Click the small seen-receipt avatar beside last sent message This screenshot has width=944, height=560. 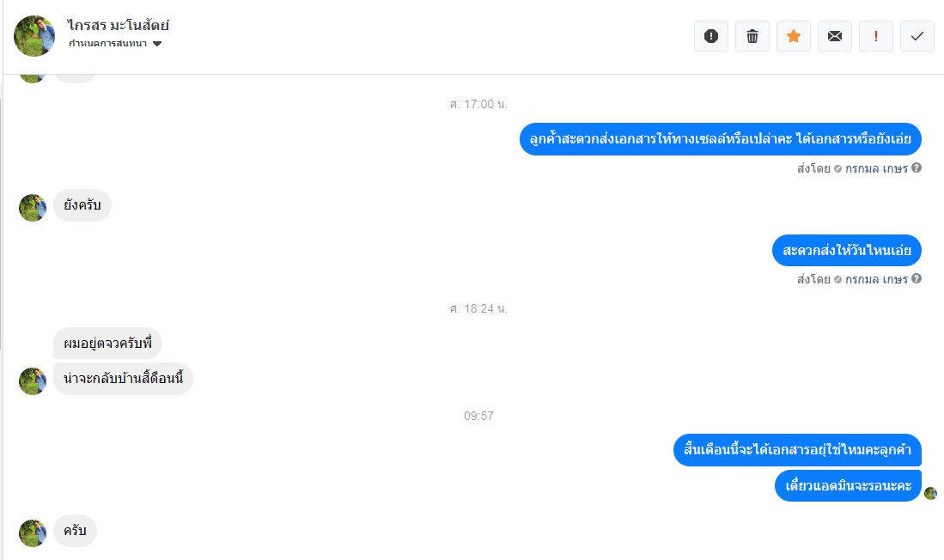click(x=931, y=493)
